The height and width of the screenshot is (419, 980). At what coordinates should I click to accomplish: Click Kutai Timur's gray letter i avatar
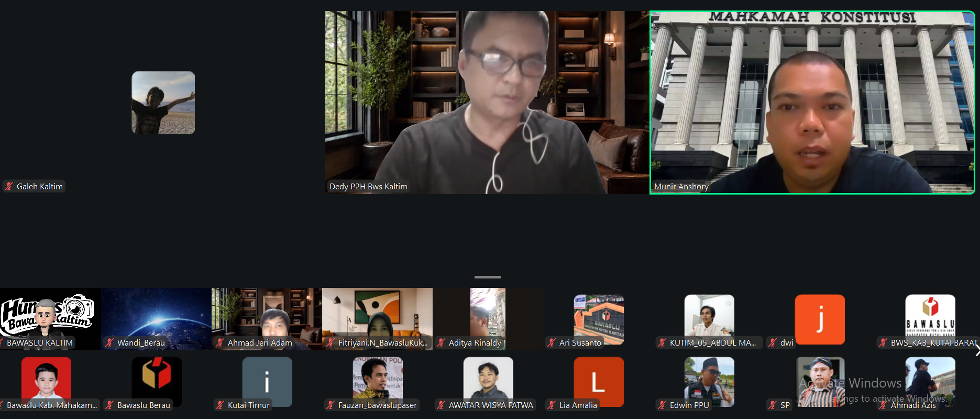tap(267, 382)
